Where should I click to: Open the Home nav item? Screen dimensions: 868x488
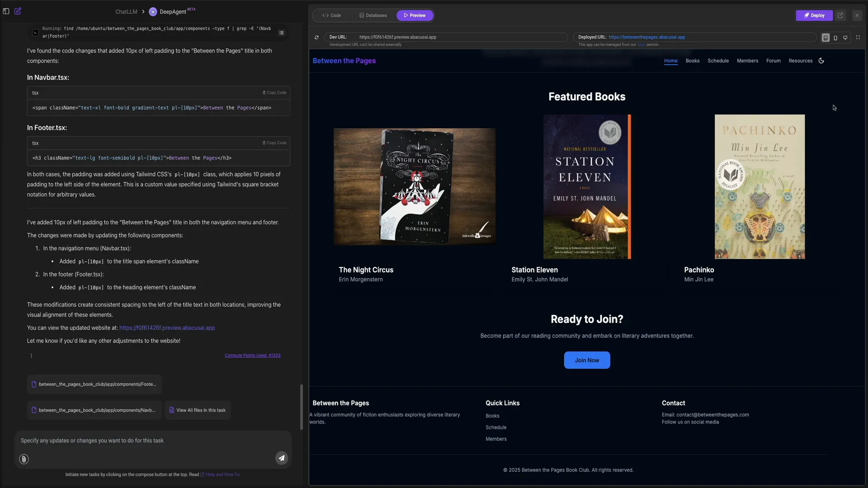(670, 61)
